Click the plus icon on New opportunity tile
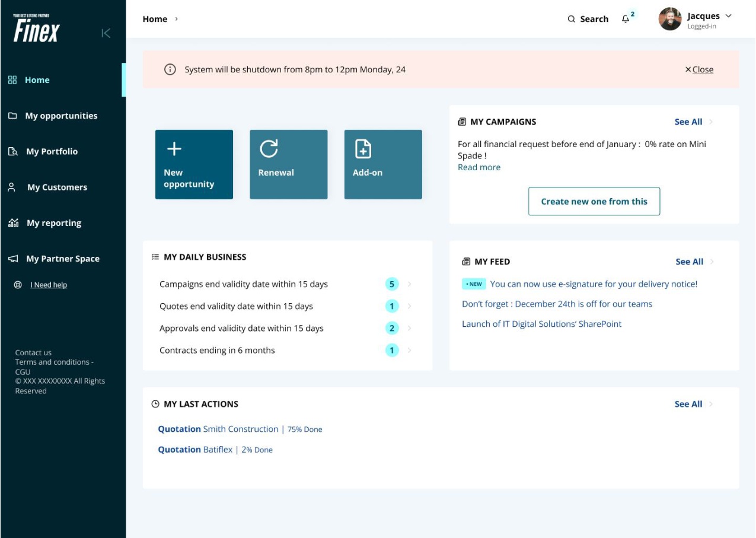Viewport: 756px width, 538px height. 174,149
